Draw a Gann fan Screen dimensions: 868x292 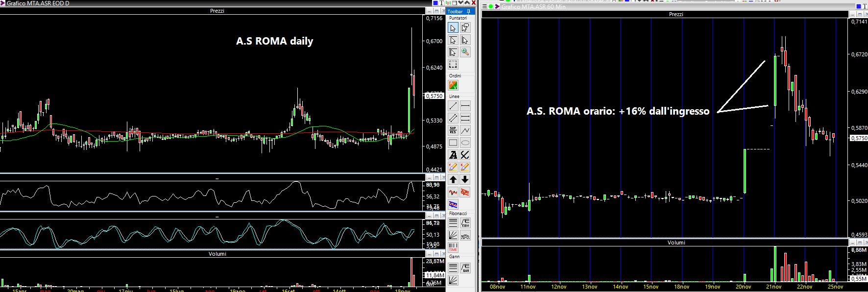coord(453,280)
